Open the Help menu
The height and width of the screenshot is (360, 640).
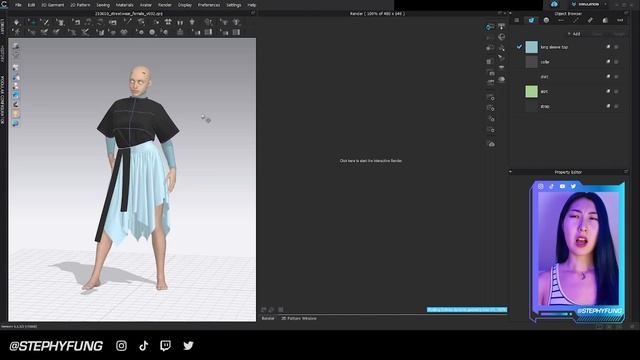[252, 5]
